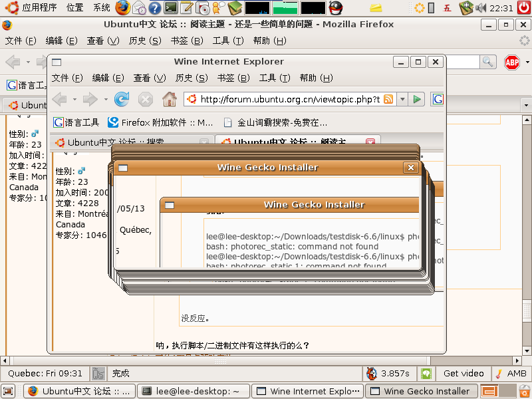This screenshot has height=399, width=532.
Task: Click the green icon left of Get video
Action: point(426,374)
